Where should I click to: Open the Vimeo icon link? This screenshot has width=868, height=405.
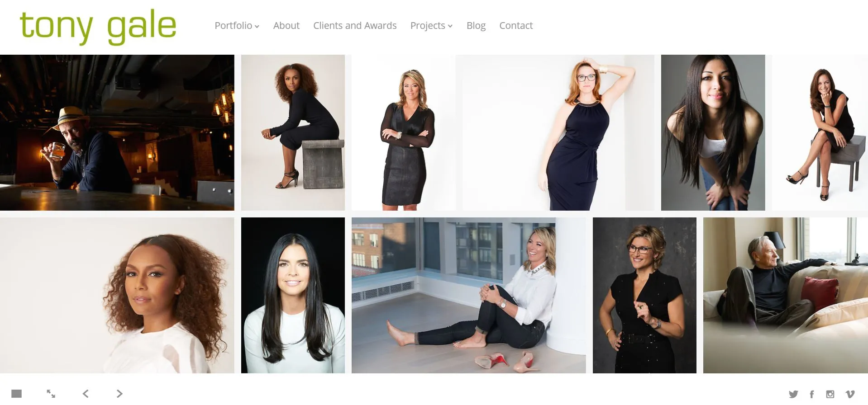pyautogui.click(x=850, y=394)
